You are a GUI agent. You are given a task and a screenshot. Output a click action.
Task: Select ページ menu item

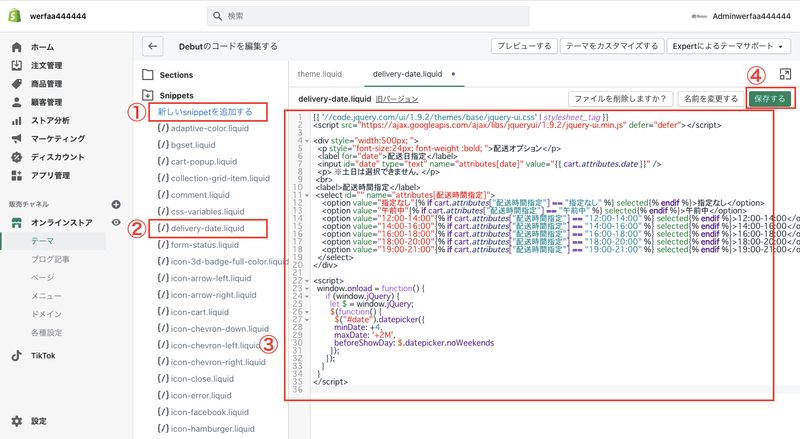click(43, 277)
